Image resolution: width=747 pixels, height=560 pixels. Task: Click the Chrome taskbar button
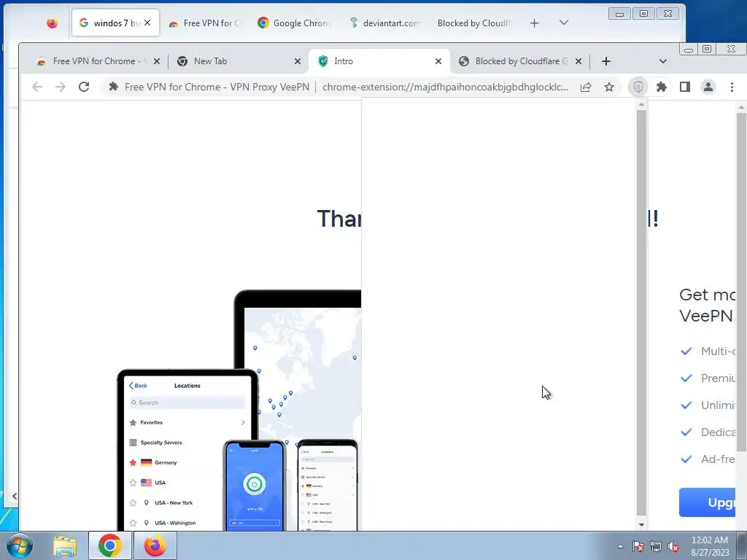pyautogui.click(x=109, y=545)
